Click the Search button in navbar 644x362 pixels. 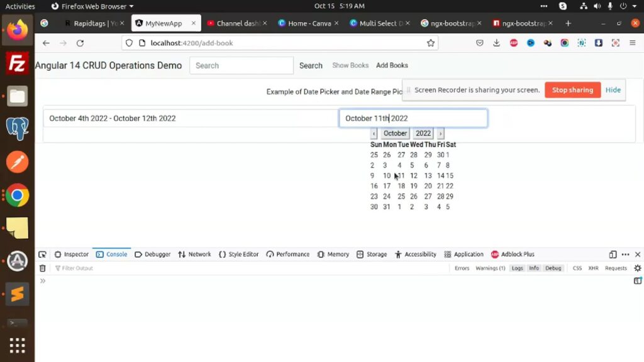point(311,65)
